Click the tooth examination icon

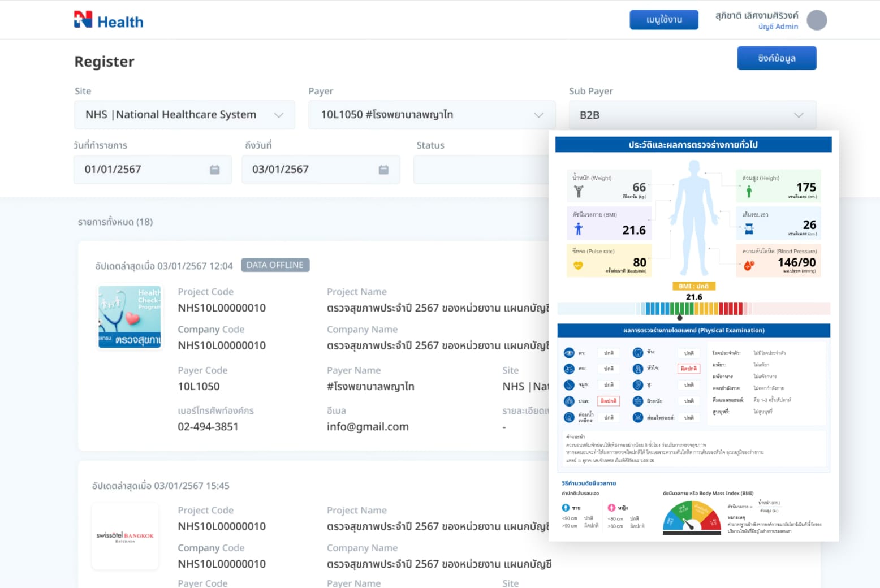click(638, 352)
